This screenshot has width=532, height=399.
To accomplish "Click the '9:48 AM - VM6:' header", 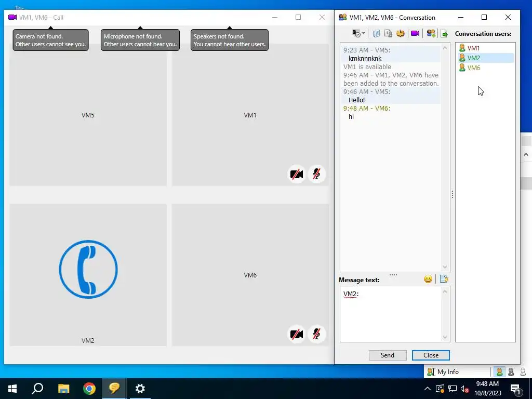I will tap(367, 109).
